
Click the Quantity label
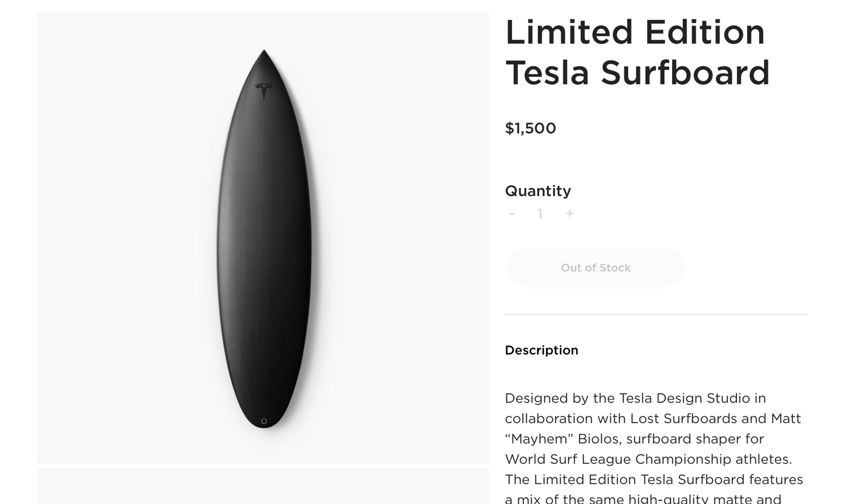click(x=538, y=191)
